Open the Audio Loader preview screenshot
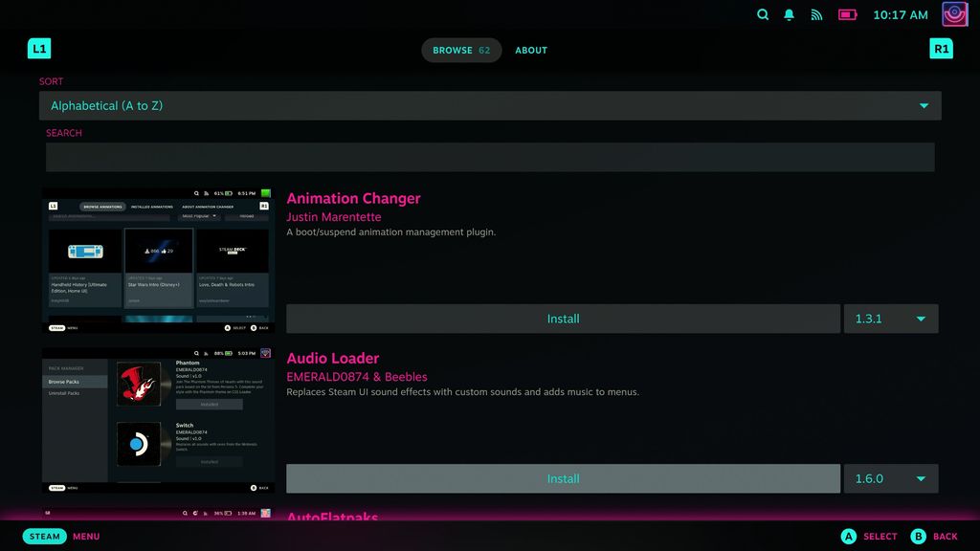 (158, 418)
